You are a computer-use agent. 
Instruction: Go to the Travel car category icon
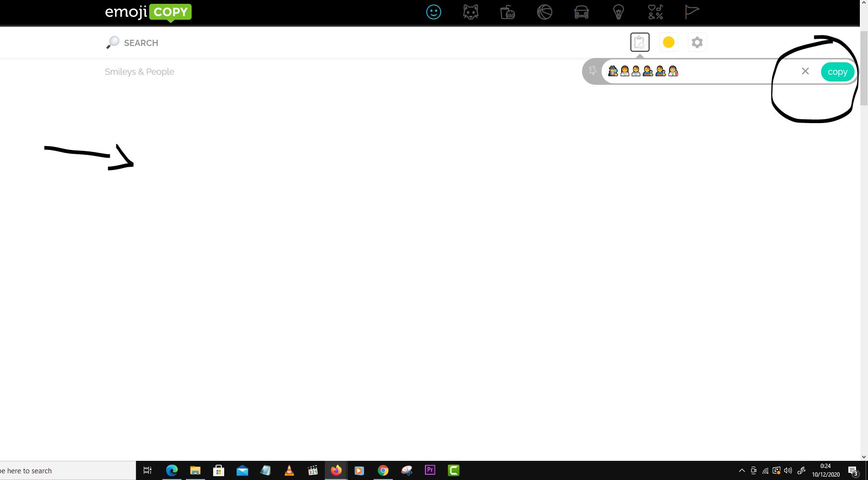(582, 12)
